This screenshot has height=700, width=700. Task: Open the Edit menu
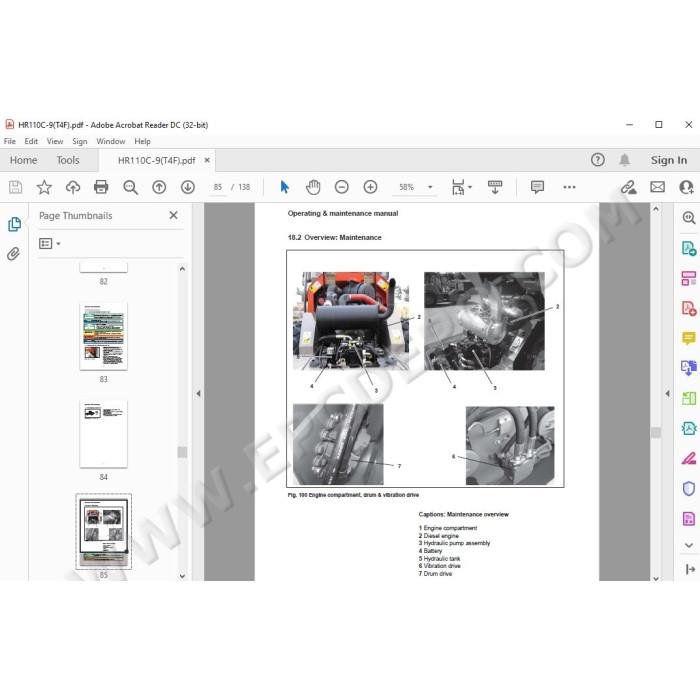[x=31, y=141]
